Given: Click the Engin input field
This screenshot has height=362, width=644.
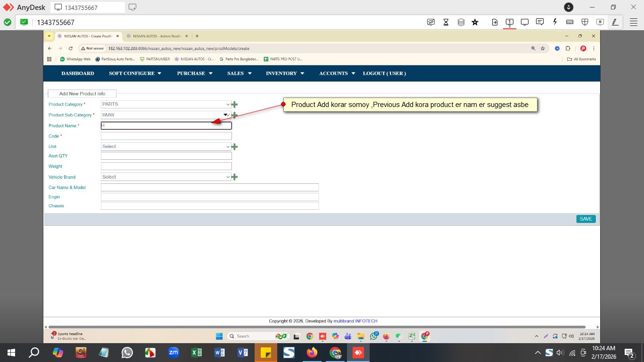Looking at the screenshot, I should point(210,197).
